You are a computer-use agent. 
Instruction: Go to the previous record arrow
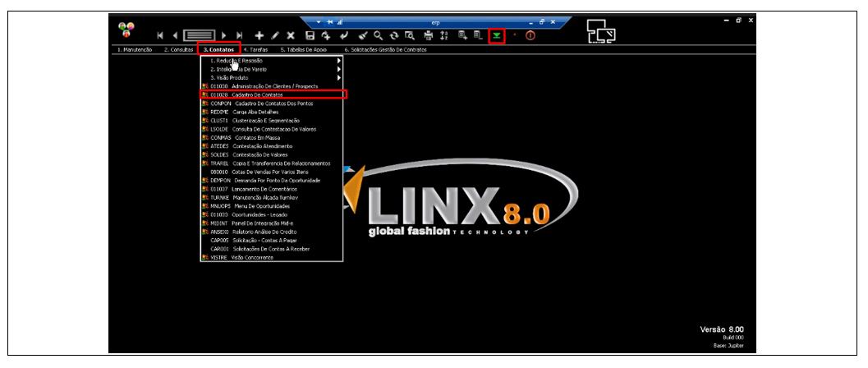175,35
